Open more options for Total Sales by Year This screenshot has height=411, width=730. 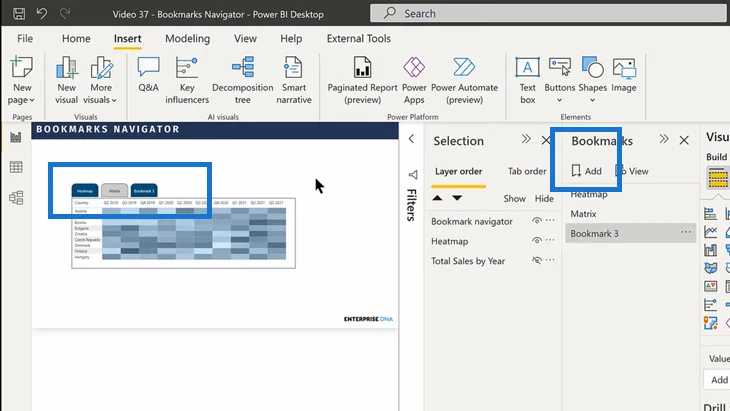click(x=550, y=260)
